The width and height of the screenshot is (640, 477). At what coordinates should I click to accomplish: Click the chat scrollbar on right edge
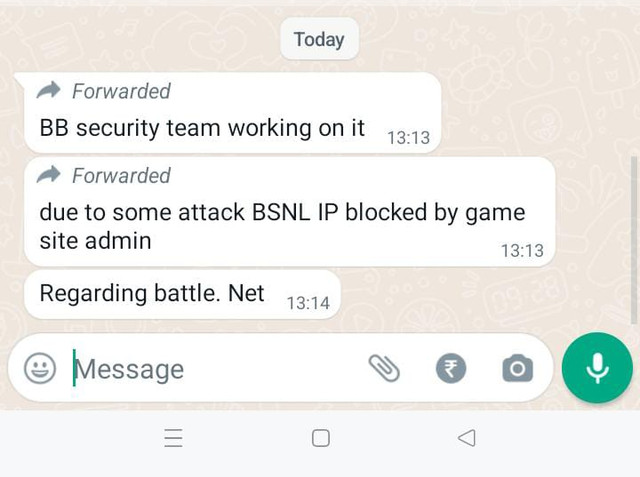[x=634, y=240]
